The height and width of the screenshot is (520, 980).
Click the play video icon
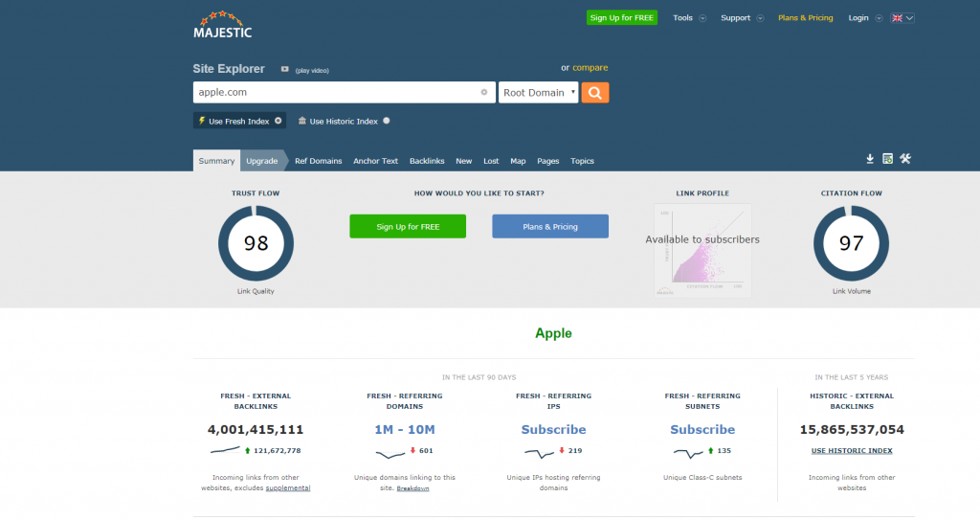coord(284,70)
